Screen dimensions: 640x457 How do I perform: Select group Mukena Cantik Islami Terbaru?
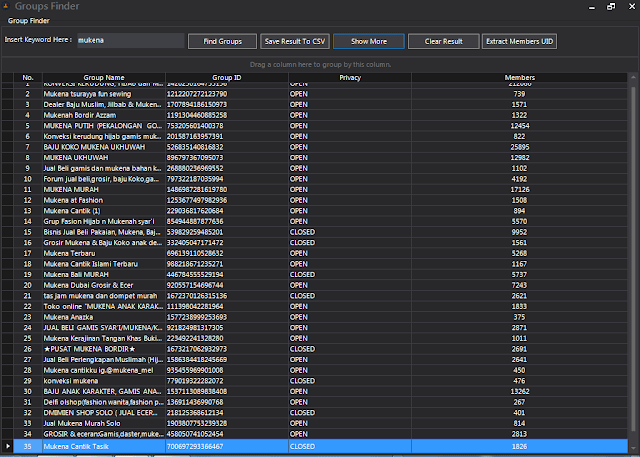91,264
